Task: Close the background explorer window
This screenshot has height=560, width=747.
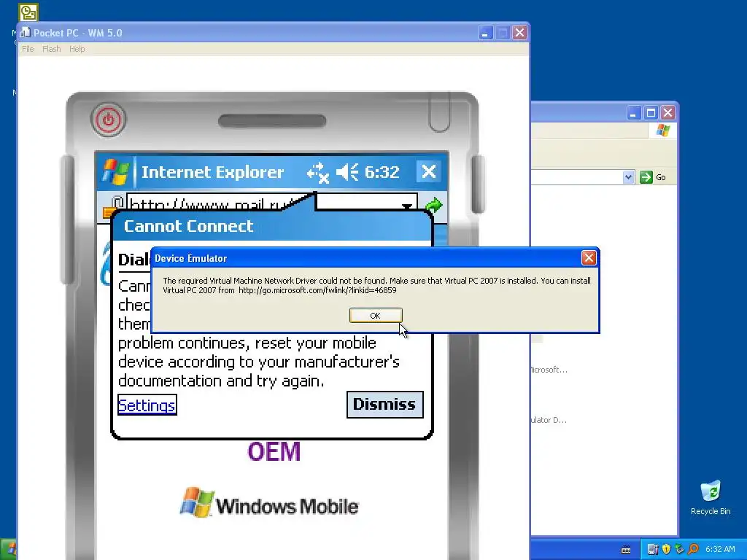Action: pos(668,113)
